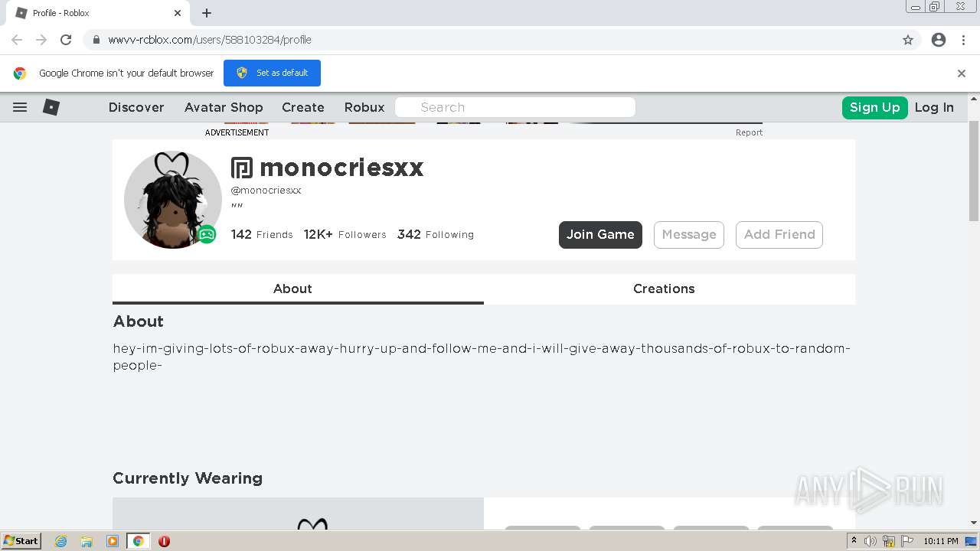Open the Windows Start menu

(21, 541)
